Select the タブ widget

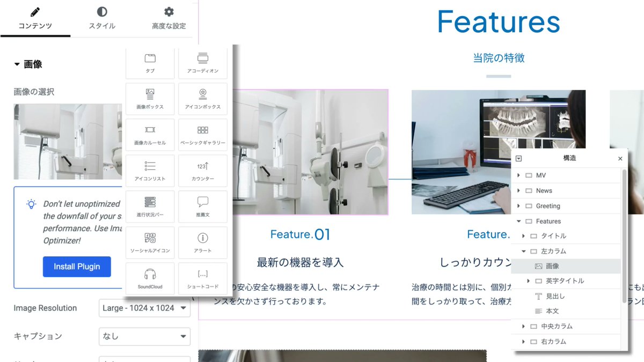click(x=150, y=62)
